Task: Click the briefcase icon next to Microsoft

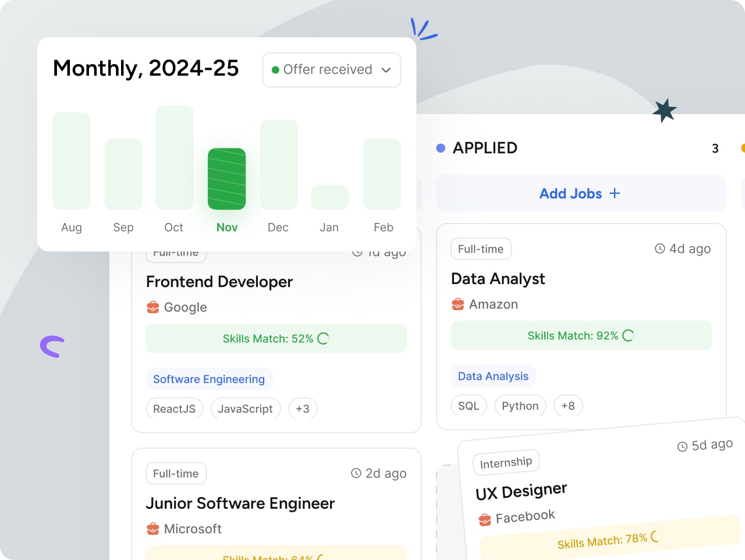Action: pos(152,529)
